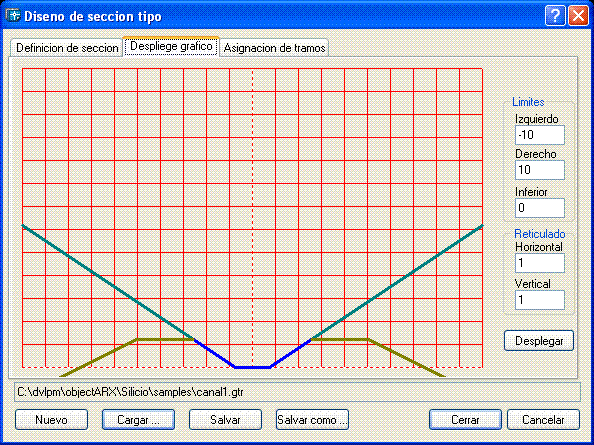Click the blue channel bottom segment in graph
594x445 pixels.
[253, 367]
